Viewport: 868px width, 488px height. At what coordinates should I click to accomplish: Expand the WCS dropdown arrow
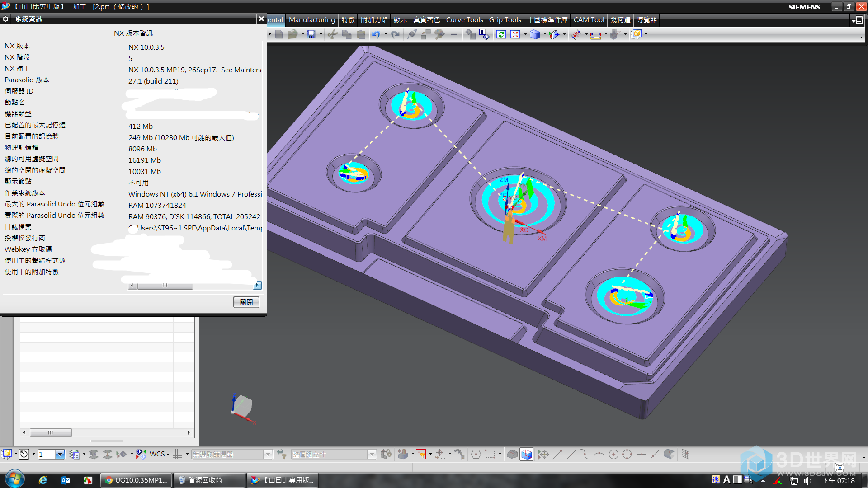click(168, 455)
